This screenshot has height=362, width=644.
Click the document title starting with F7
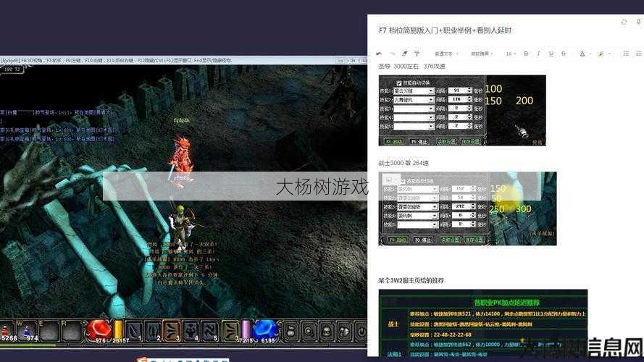pos(445,30)
